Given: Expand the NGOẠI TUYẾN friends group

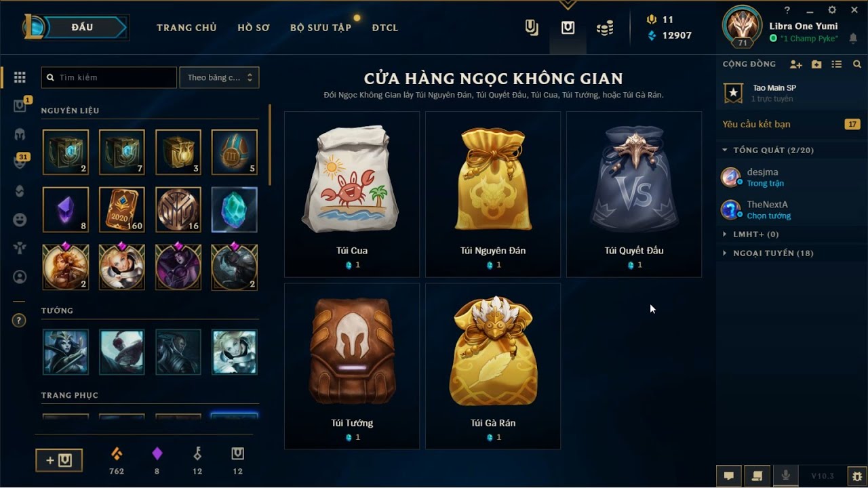Looking at the screenshot, I should [x=766, y=253].
